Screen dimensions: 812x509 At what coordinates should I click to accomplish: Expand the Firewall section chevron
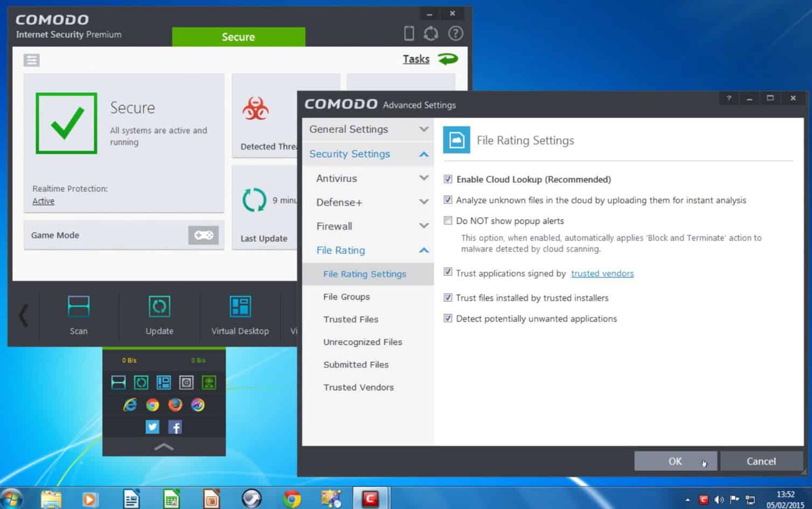[424, 226]
